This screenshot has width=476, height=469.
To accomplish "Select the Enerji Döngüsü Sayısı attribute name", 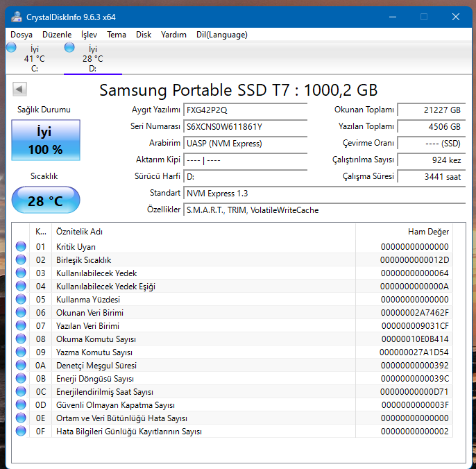I will click(95, 379).
